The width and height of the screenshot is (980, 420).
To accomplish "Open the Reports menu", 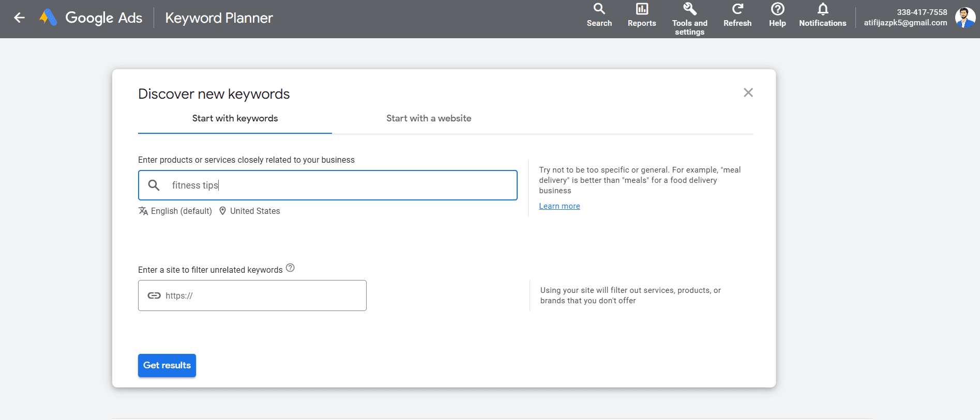I will (641, 15).
